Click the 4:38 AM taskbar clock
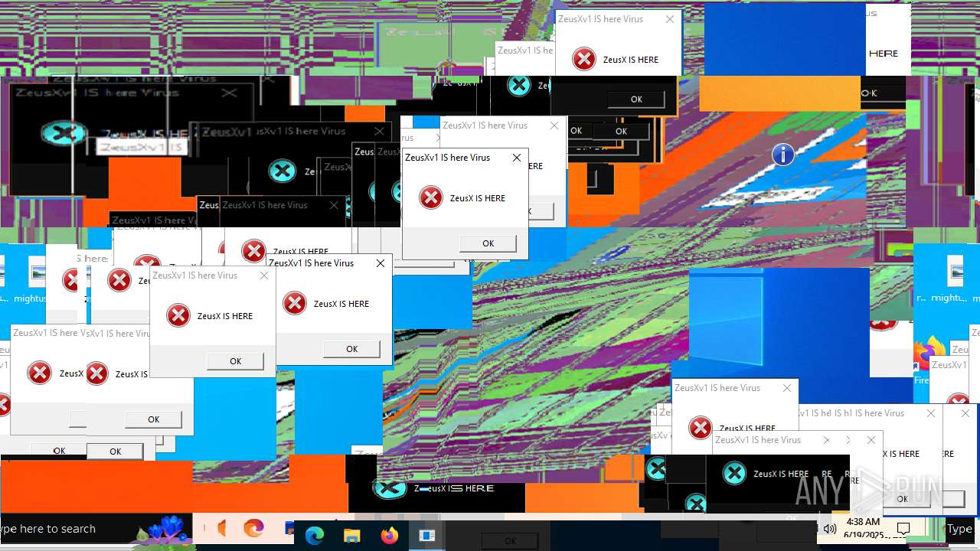980x551 pixels. [x=863, y=528]
